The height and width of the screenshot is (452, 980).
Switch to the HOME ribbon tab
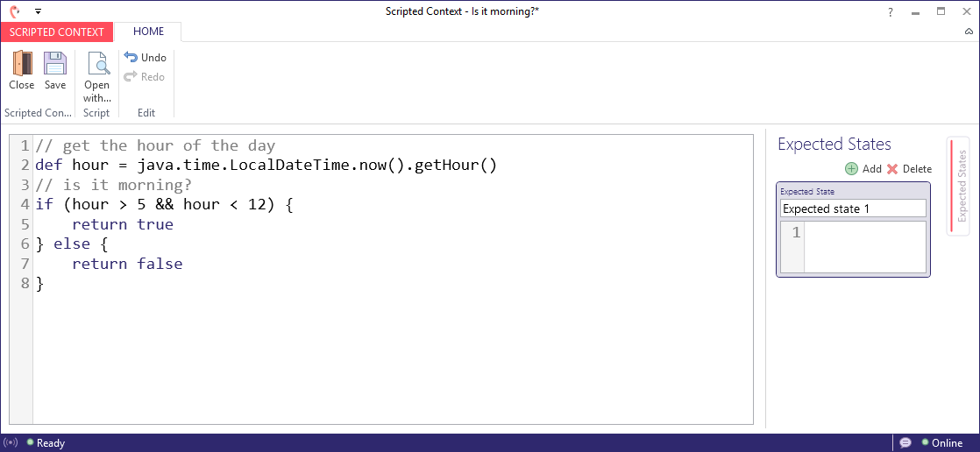click(148, 32)
